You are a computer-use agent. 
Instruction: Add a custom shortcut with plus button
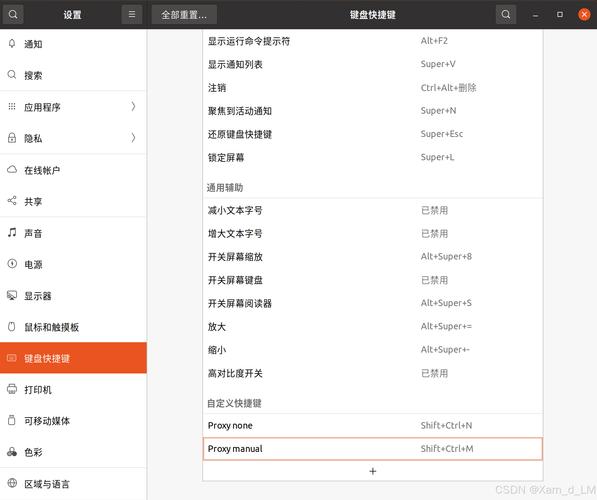[373, 471]
